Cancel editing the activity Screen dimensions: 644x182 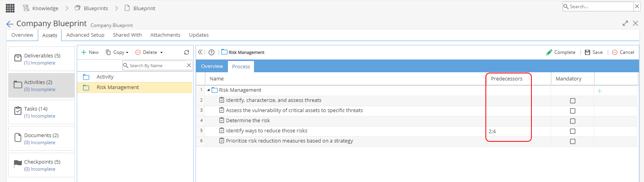(623, 52)
